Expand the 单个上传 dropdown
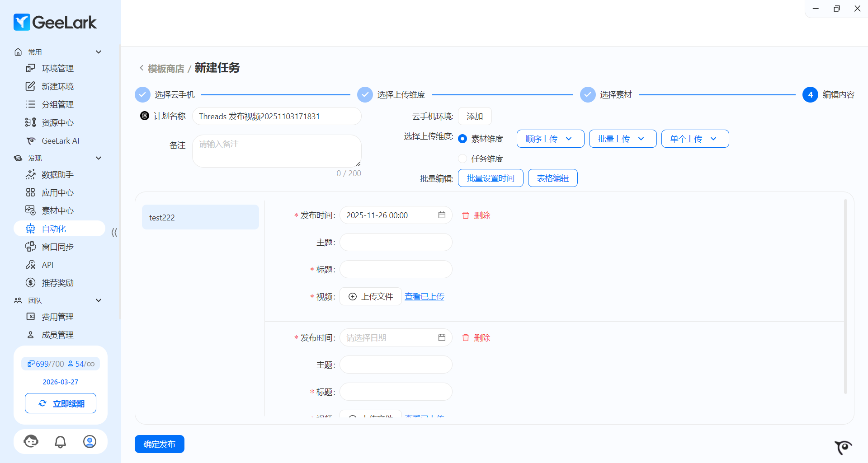The image size is (868, 463). pyautogui.click(x=695, y=139)
